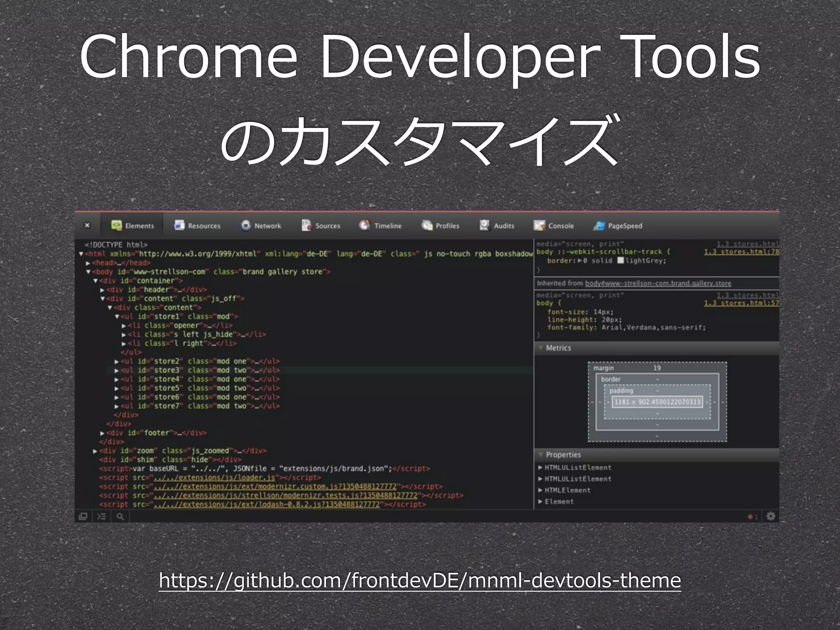Open the loader.js script link

(x=215, y=477)
